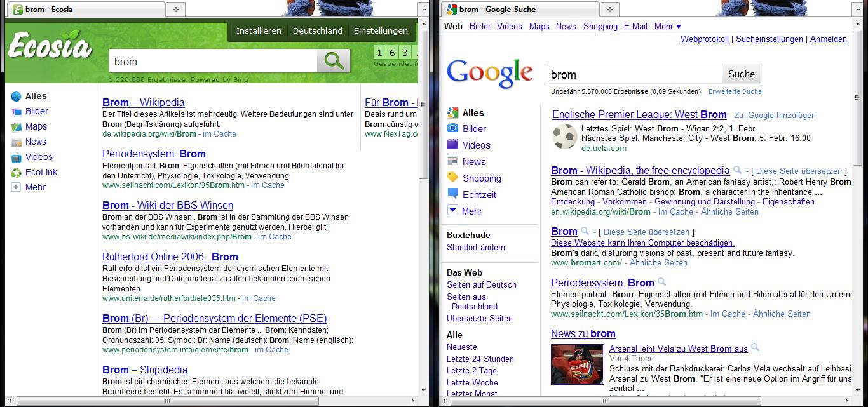Open News zu brom link
Viewport: 868px width, 407px height.
583,333
